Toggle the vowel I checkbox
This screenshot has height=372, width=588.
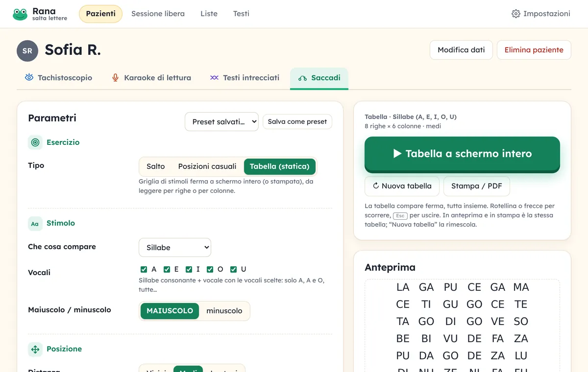coord(189,269)
